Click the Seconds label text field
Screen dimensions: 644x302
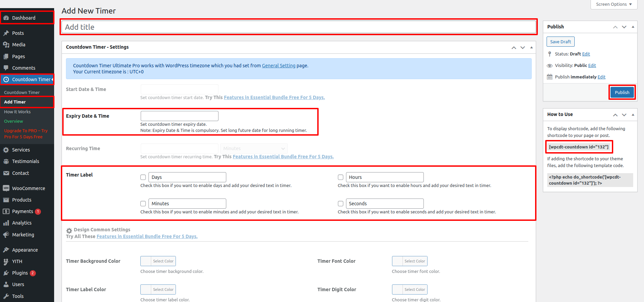[x=385, y=204]
